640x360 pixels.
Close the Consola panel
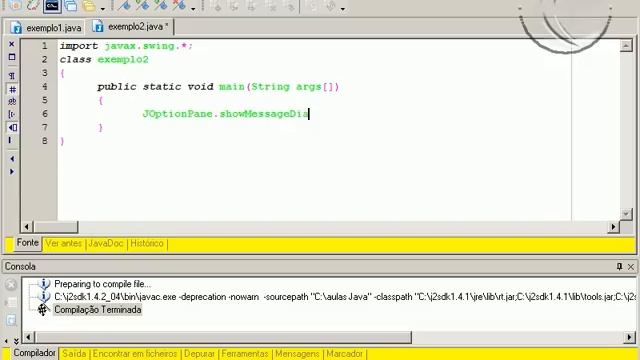click(x=631, y=267)
